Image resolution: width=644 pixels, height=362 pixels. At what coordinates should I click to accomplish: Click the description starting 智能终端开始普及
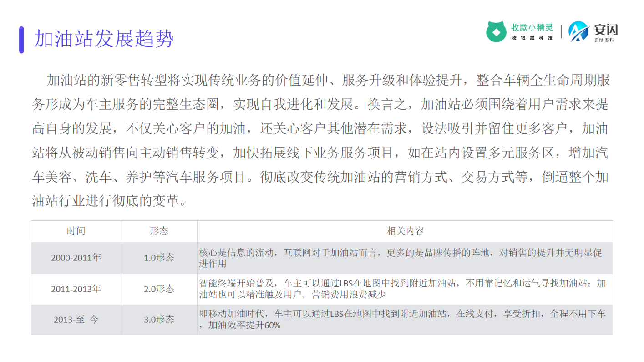[x=403, y=289]
